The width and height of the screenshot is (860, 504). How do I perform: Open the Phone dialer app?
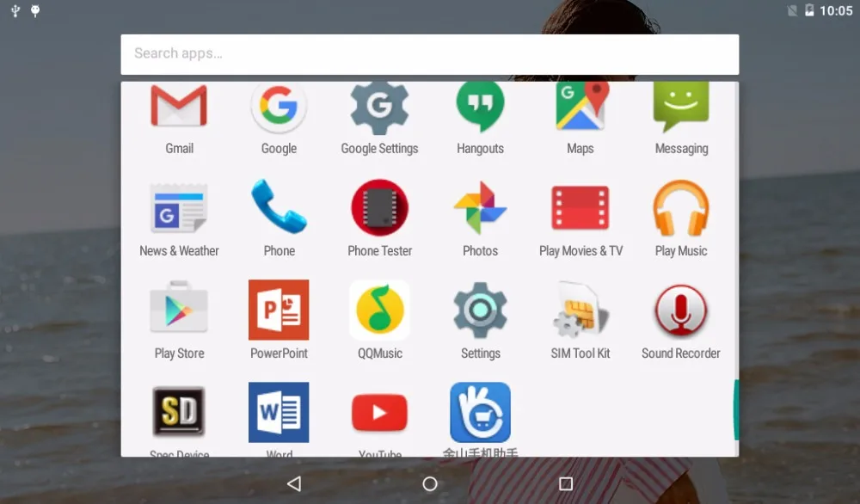pos(279,207)
